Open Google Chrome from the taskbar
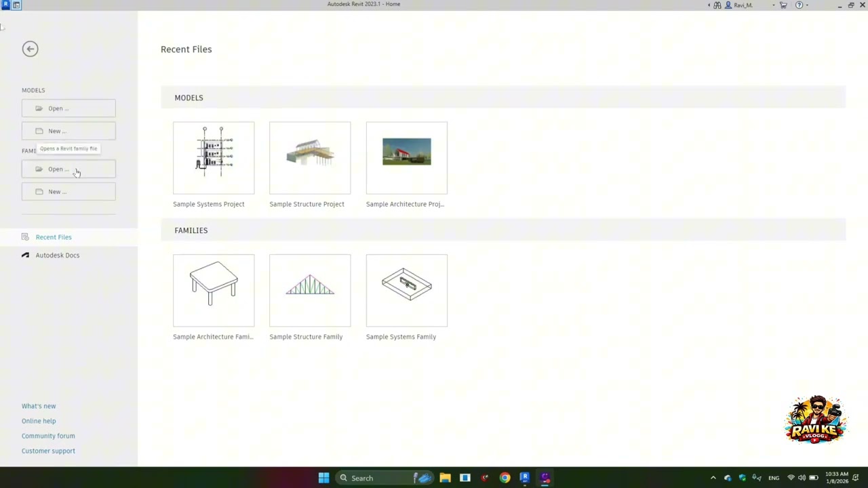This screenshot has width=868, height=488. click(x=505, y=478)
